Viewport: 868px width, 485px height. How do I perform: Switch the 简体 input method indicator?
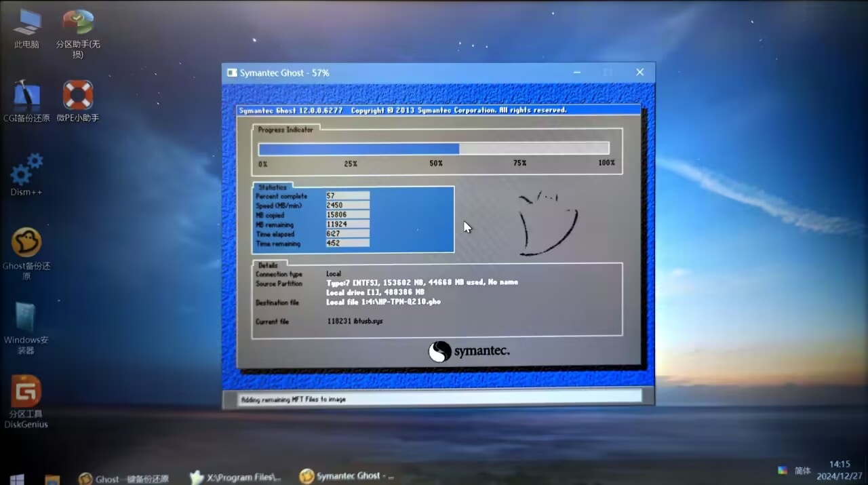click(802, 471)
